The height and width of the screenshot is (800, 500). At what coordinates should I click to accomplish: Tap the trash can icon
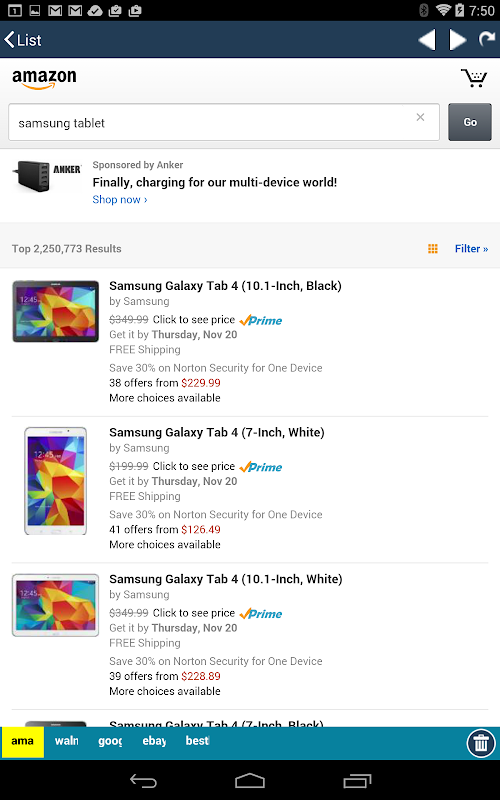(481, 743)
